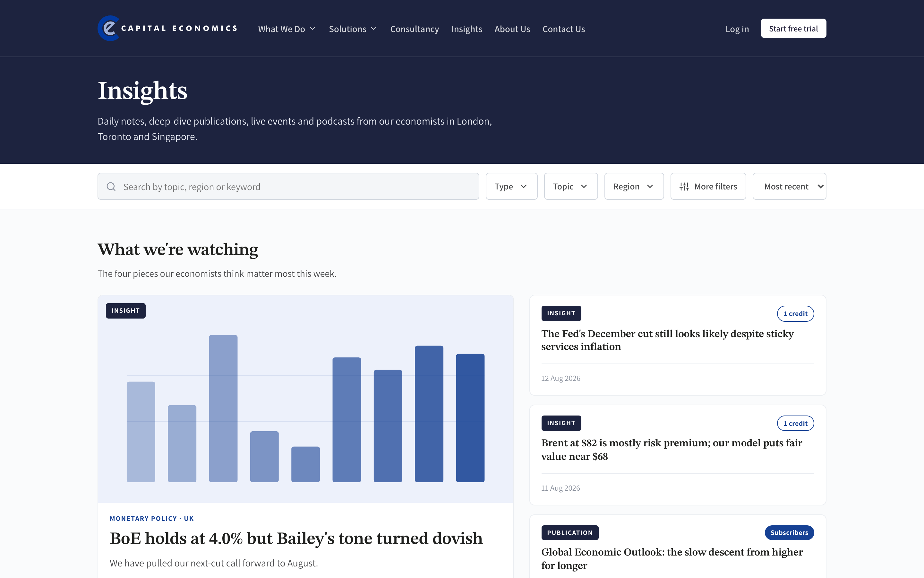Click the MONETARY POLICY · UK tag

[x=151, y=518]
